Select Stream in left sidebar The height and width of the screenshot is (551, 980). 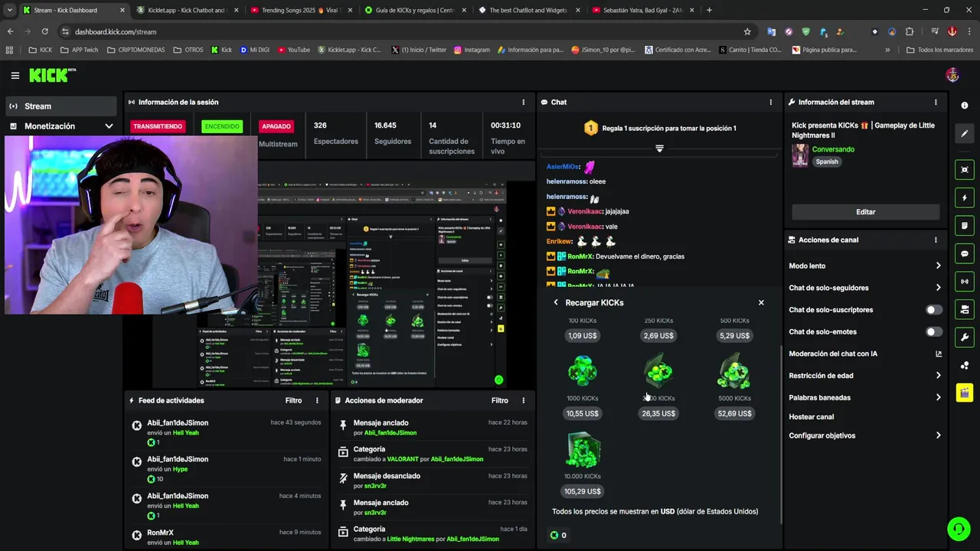click(60, 106)
